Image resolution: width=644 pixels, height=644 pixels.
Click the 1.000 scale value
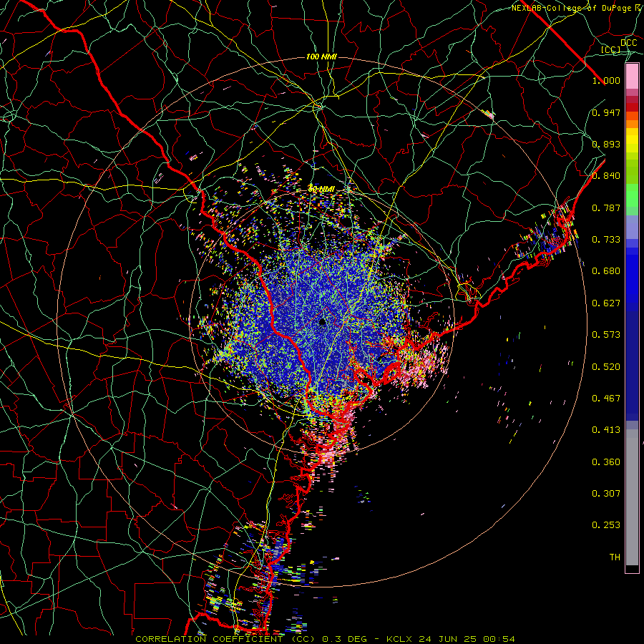pos(606,80)
